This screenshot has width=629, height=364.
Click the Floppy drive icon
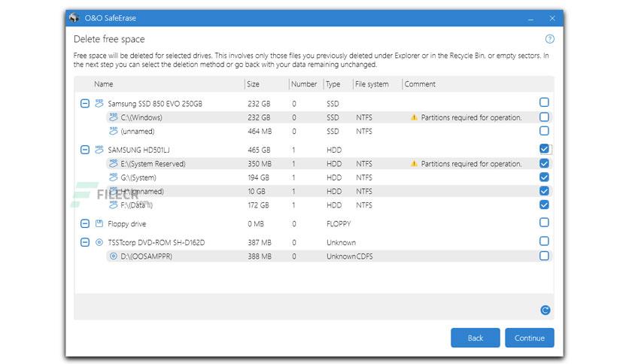pyautogui.click(x=99, y=223)
